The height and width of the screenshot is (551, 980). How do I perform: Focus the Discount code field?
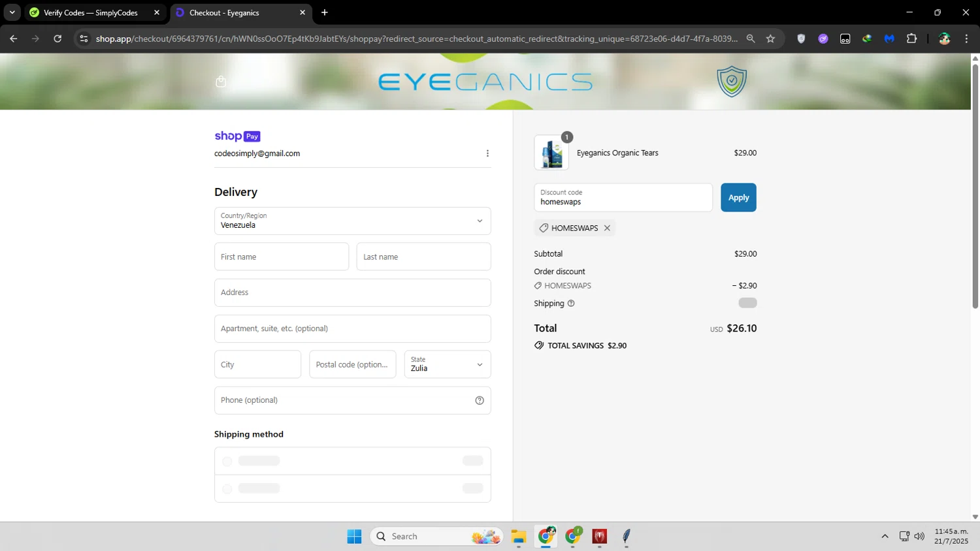pyautogui.click(x=623, y=197)
